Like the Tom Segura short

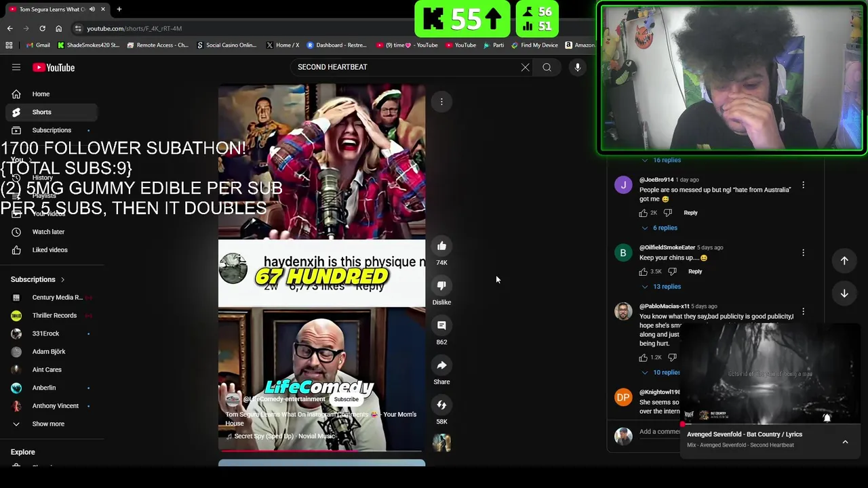pyautogui.click(x=441, y=246)
